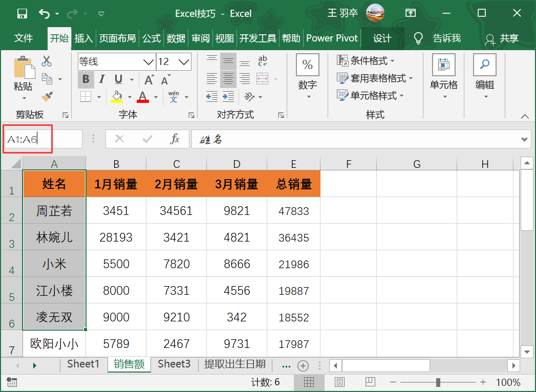The image size is (536, 392).
Task: Click the 告诉我 search button
Action: [x=446, y=38]
